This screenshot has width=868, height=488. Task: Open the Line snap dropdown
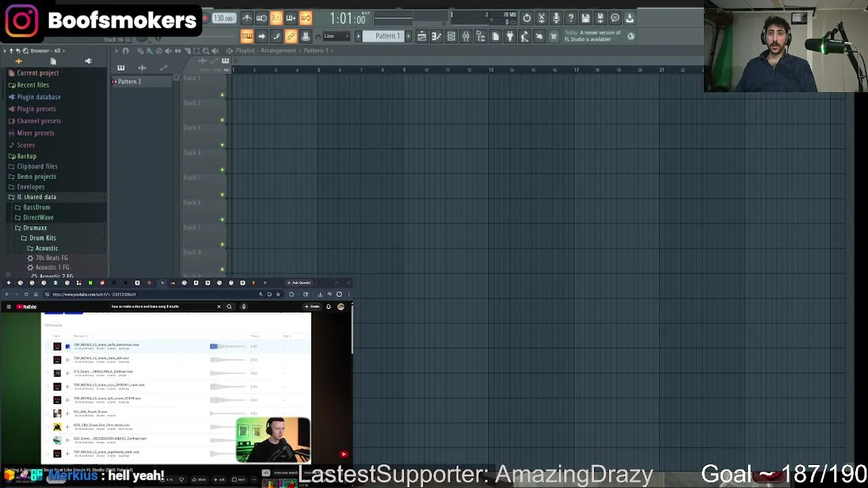(x=336, y=37)
